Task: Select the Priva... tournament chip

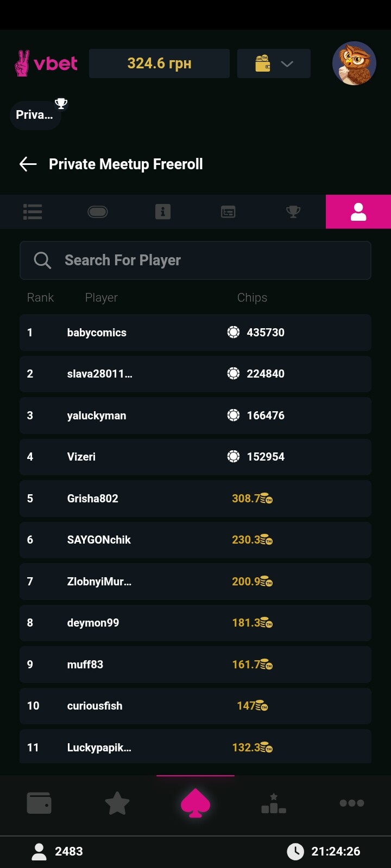Action: (x=35, y=115)
